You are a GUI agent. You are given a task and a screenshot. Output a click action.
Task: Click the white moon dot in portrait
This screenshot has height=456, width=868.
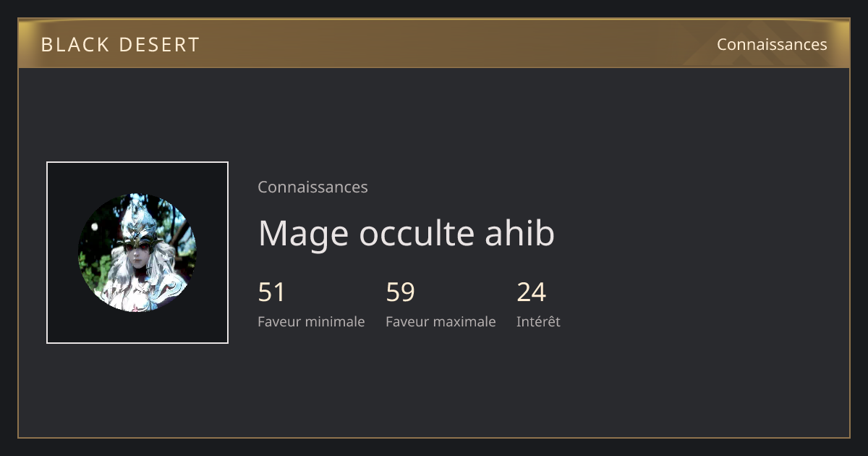[x=95, y=227]
